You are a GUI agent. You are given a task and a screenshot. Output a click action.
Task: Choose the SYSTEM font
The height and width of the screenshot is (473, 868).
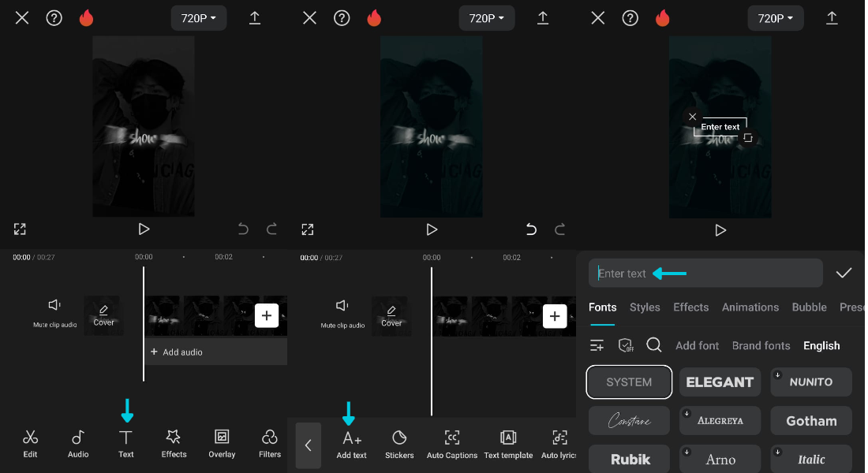629,382
